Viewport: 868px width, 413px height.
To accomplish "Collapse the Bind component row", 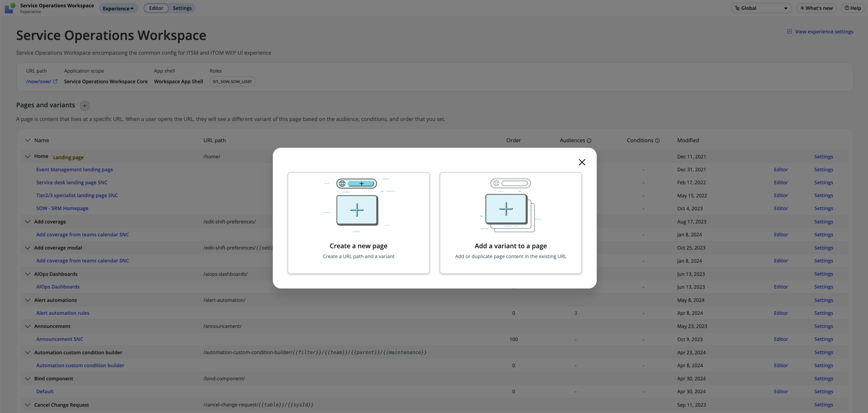I will [28, 379].
